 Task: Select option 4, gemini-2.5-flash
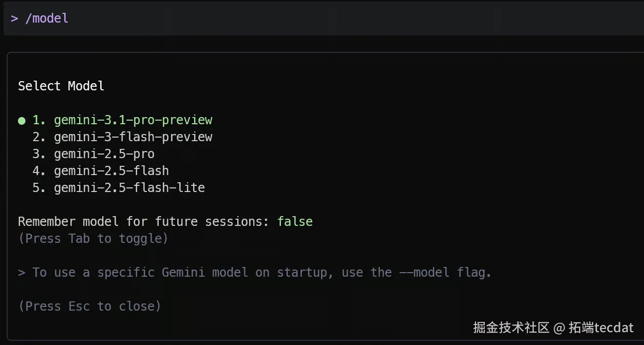click(x=111, y=171)
